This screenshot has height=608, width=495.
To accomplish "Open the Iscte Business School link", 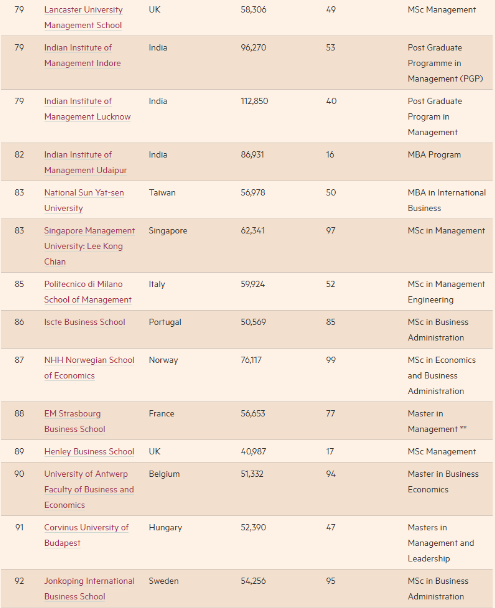I will (x=85, y=322).
